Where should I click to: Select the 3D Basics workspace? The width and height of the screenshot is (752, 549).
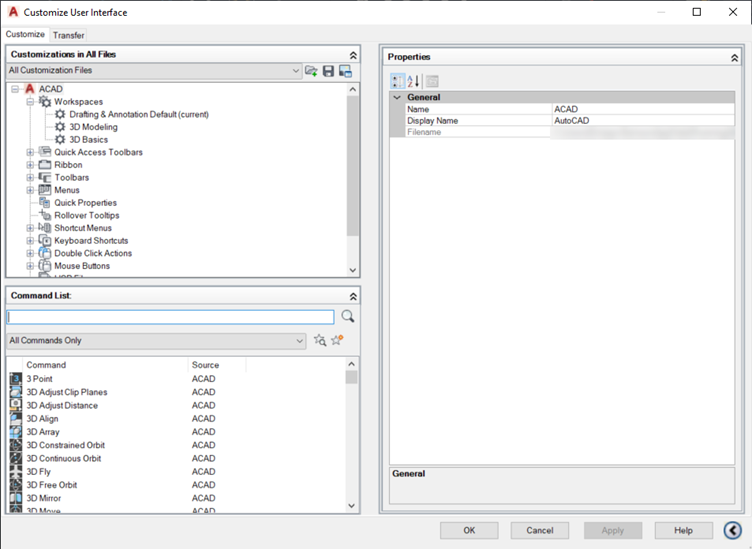pos(89,140)
